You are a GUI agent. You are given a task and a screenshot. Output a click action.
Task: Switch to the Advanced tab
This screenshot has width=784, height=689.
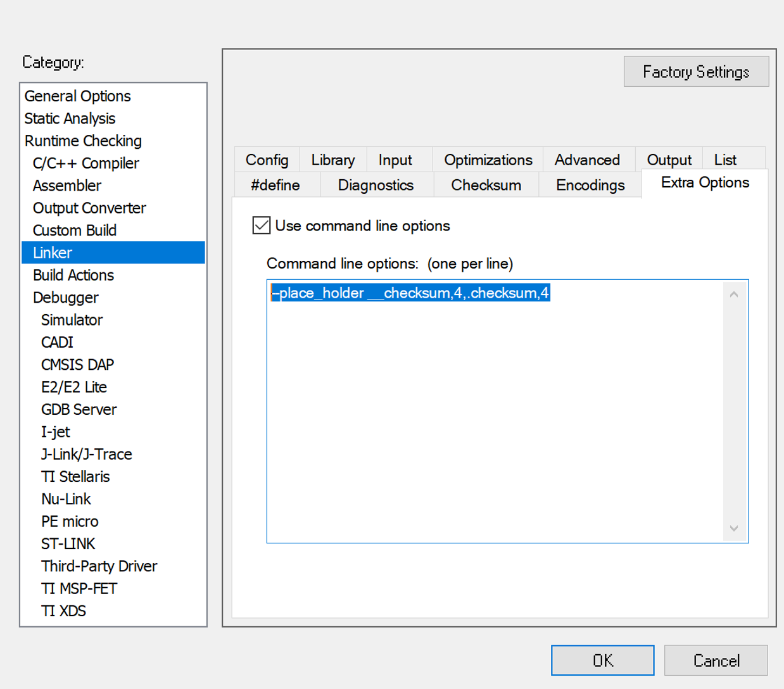click(587, 160)
